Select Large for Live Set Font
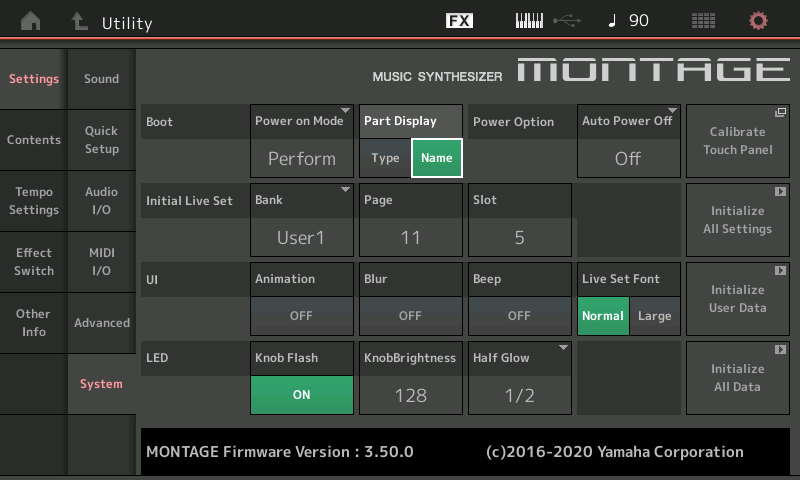Screen dimensions: 800x480 pyautogui.click(x=655, y=316)
